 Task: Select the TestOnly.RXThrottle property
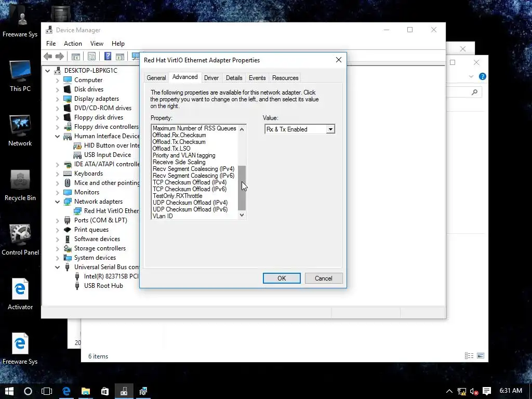coord(178,196)
